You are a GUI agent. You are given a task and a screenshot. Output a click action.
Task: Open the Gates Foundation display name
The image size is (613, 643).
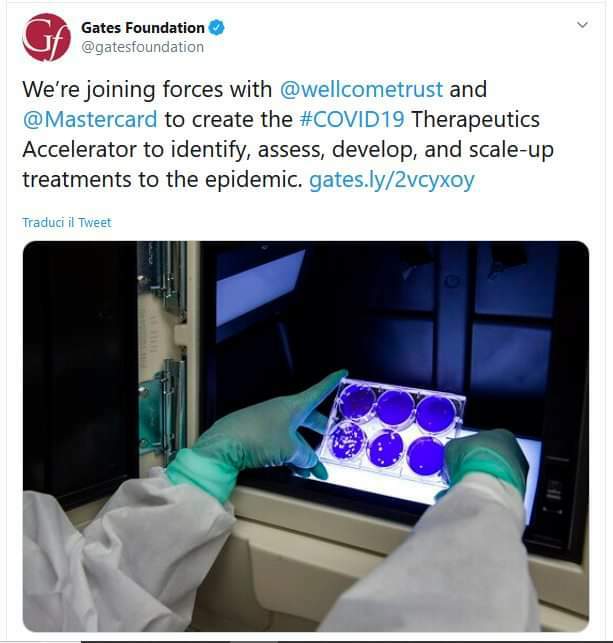(x=143, y=27)
